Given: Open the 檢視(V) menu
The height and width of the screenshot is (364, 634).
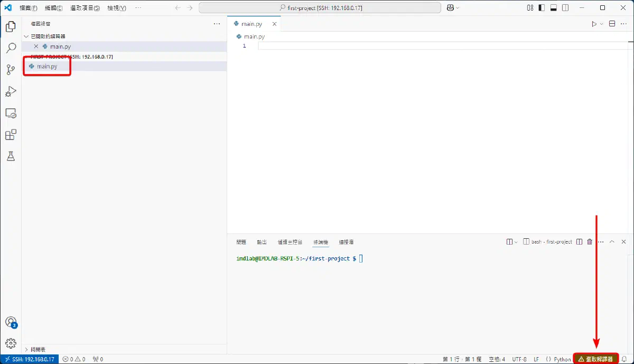Looking at the screenshot, I should click(x=117, y=8).
